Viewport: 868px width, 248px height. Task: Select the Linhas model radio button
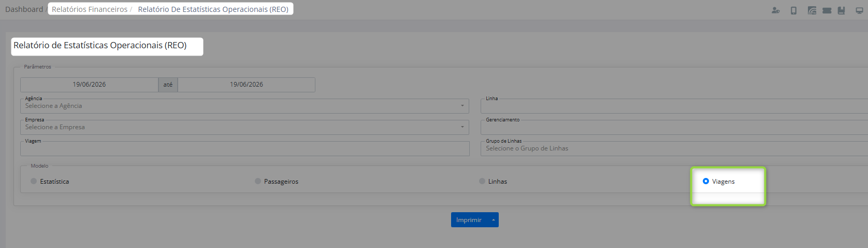tap(482, 181)
